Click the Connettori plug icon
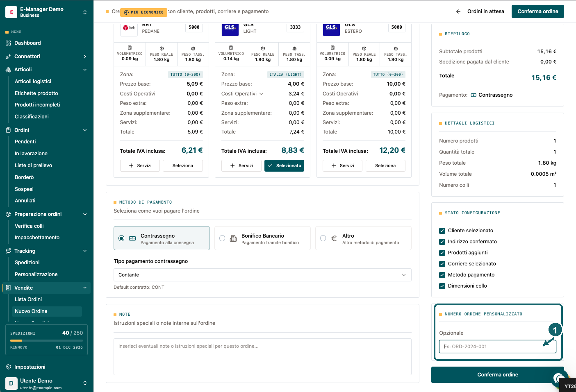576x392 pixels. point(8,57)
